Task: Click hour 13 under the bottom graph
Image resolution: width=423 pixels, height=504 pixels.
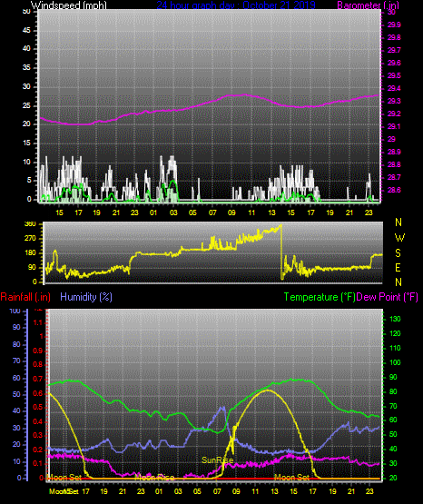Action: coord(274,491)
